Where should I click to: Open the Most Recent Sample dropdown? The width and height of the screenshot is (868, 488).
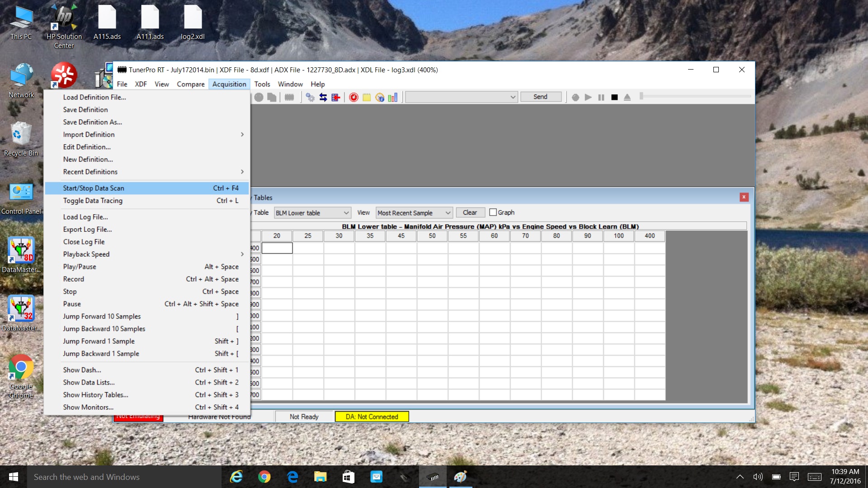(x=414, y=213)
